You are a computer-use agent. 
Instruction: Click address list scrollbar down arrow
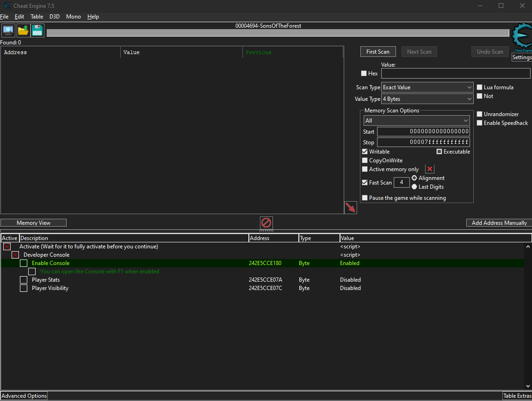[x=528, y=386]
